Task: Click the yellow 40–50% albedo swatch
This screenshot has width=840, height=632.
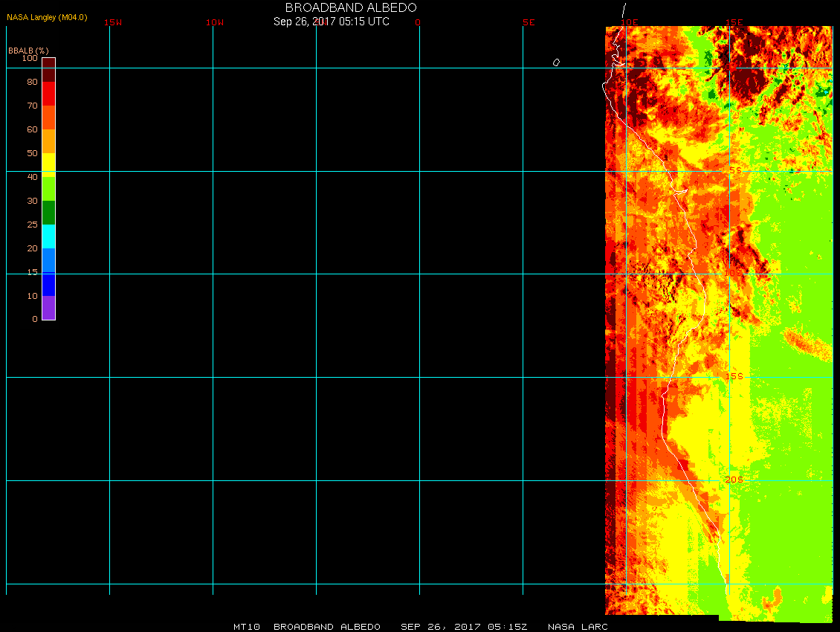Action: 48,164
